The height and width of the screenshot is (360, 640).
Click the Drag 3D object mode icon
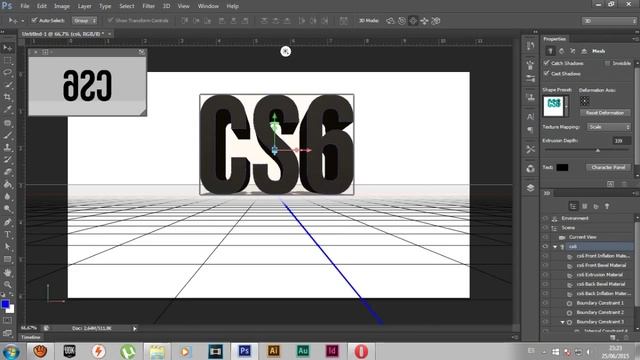coord(413,20)
